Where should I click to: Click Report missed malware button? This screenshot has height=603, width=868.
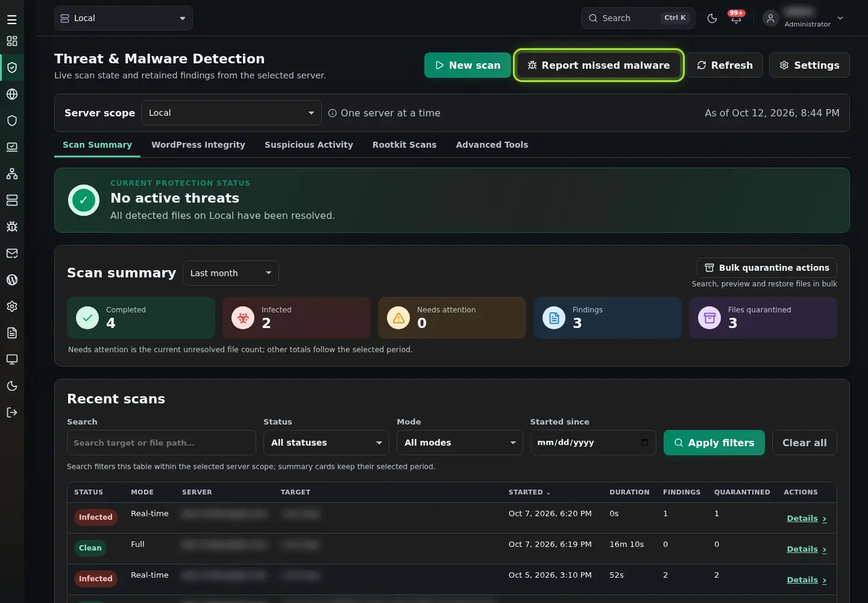coord(599,65)
